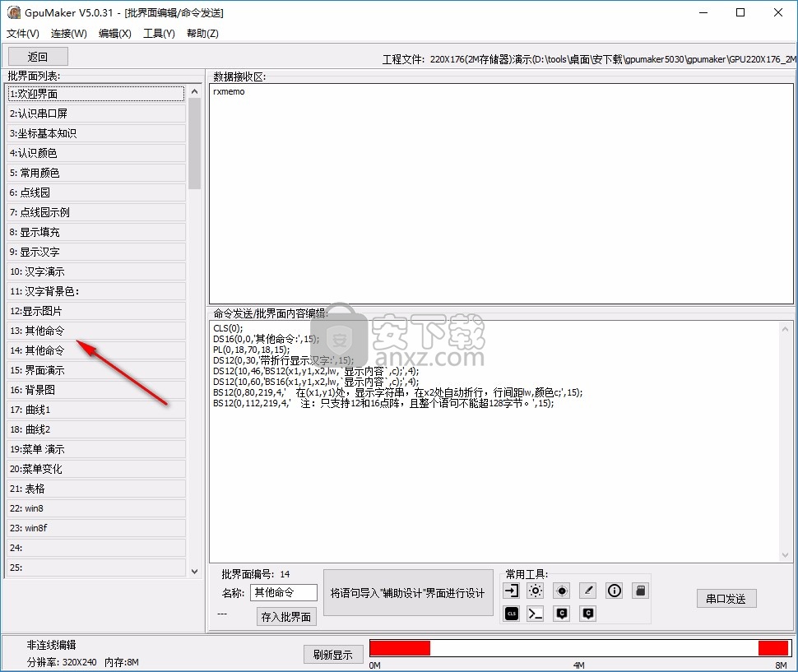The image size is (798, 672).
Task: Select list item 18: 曲线2
Action: (97, 430)
